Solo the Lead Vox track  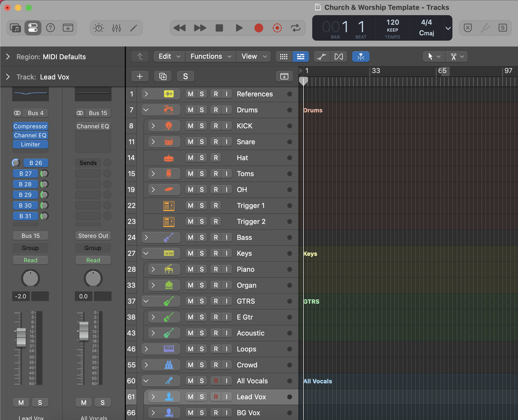click(x=202, y=397)
